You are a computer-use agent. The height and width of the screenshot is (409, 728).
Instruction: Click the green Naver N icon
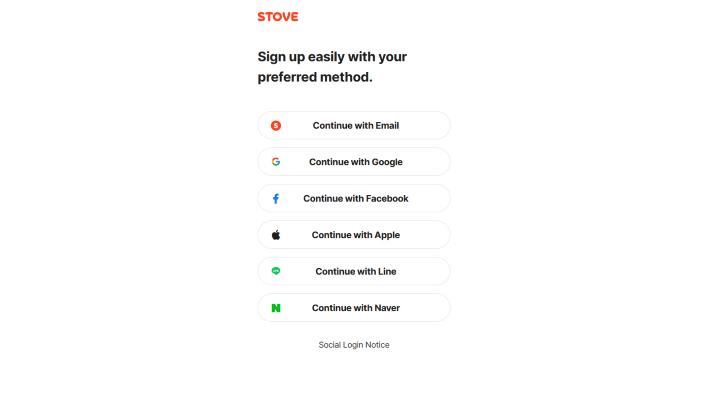(x=276, y=308)
